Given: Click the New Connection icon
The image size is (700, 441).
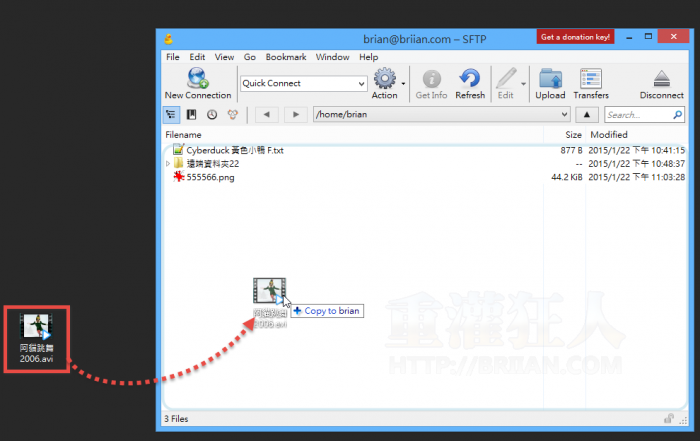Looking at the screenshot, I should point(196,79).
